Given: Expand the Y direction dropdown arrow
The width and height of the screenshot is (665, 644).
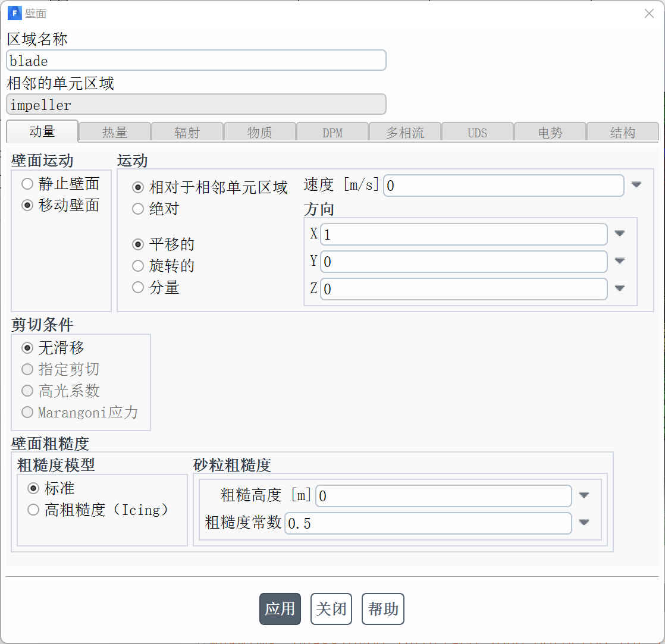Looking at the screenshot, I should click(620, 261).
